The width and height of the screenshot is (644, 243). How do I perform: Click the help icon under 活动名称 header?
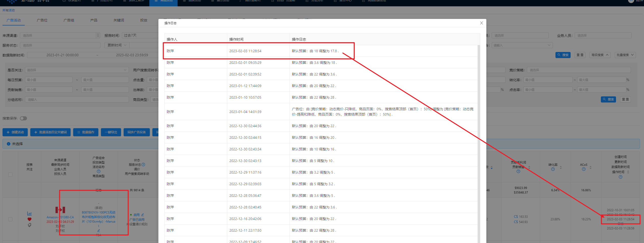pyautogui.click(x=99, y=171)
